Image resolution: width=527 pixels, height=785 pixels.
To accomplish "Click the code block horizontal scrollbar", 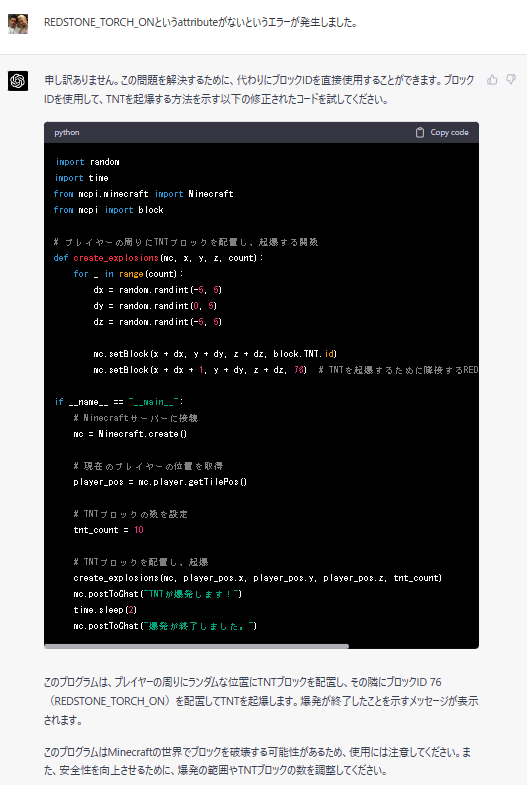I will pyautogui.click(x=196, y=646).
